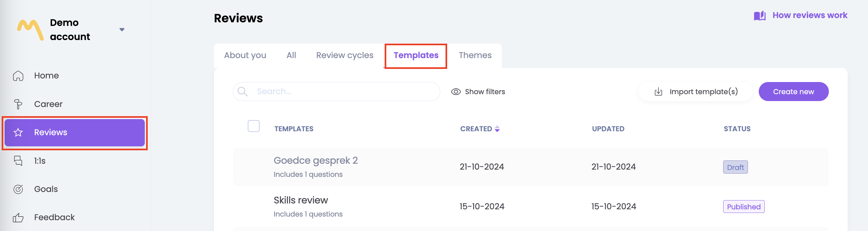The width and height of the screenshot is (868, 231).
Task: Switch to the Review cycles tab
Action: point(345,55)
